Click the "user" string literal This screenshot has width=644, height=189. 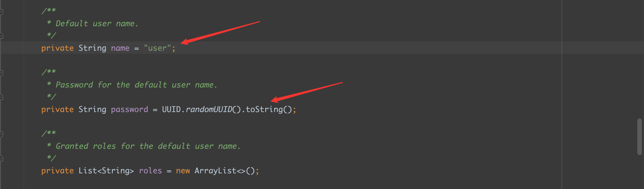pyautogui.click(x=157, y=48)
